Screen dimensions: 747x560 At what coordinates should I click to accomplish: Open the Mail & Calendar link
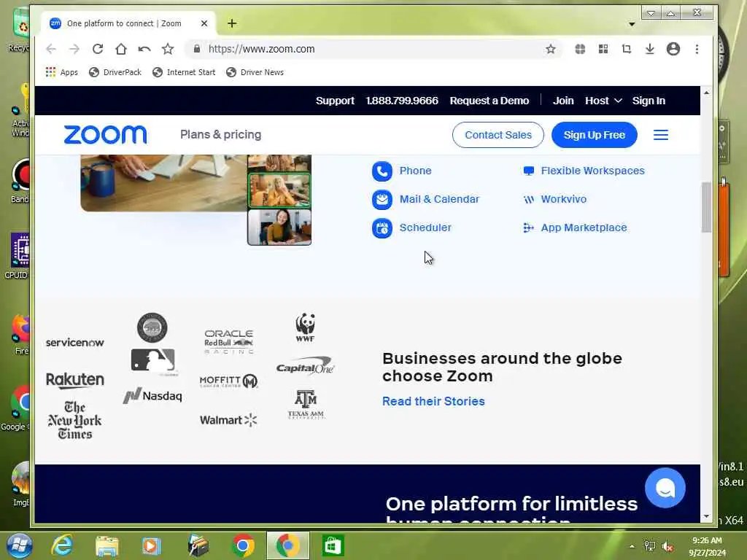[439, 199]
